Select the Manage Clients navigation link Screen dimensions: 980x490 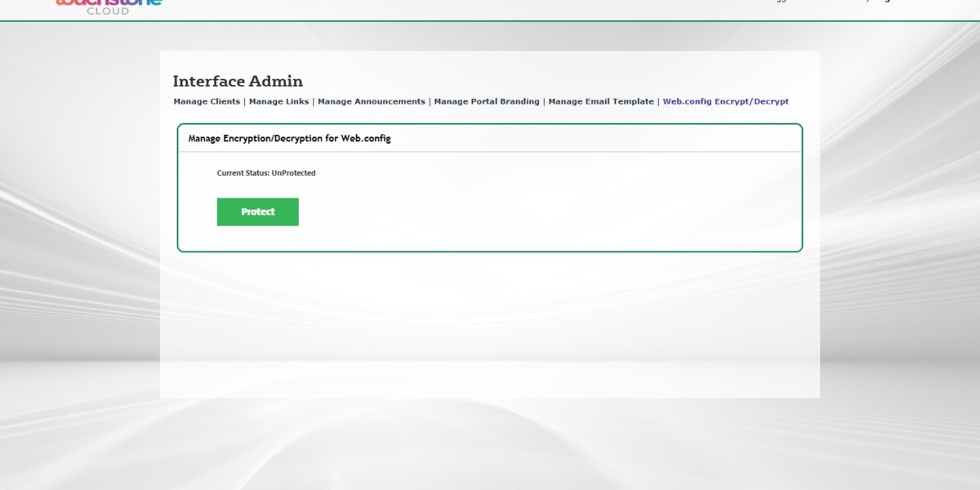click(206, 101)
